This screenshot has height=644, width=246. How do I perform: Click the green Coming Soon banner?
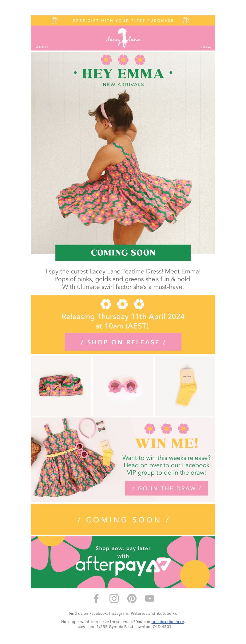(x=123, y=253)
